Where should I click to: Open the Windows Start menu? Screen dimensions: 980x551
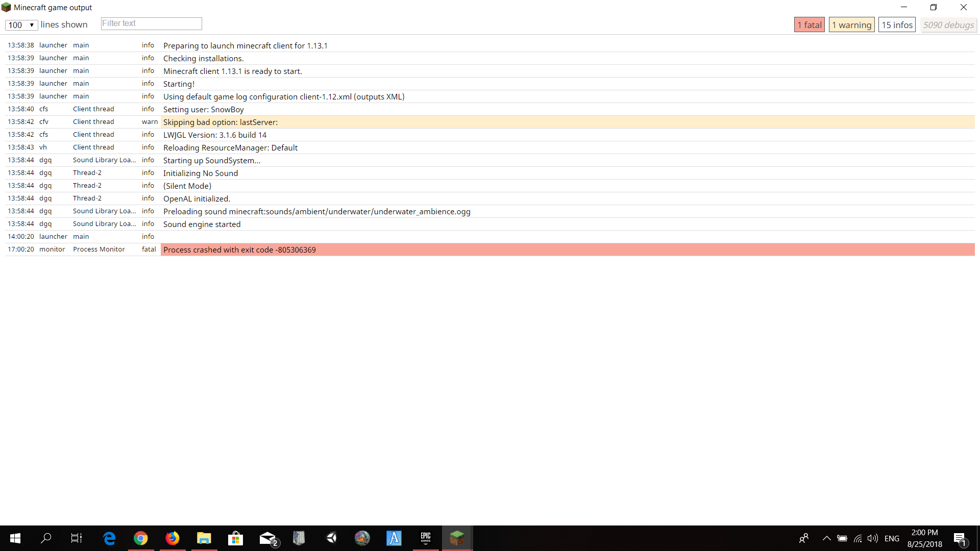pos(15,538)
